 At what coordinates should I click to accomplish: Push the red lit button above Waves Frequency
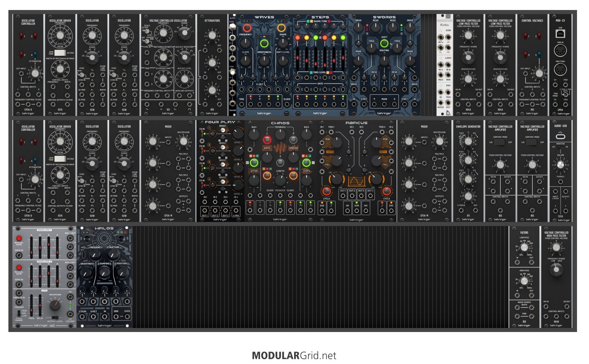246,28
